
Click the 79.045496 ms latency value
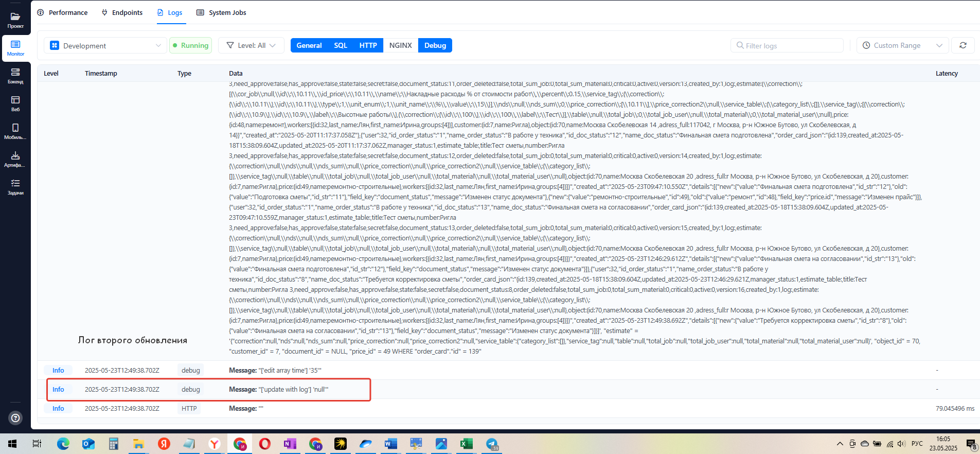(955, 408)
